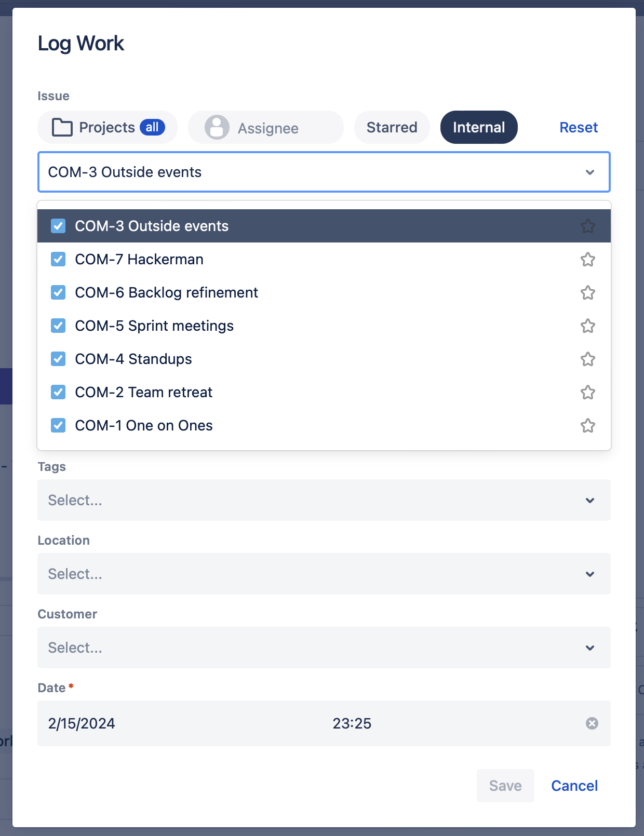
Task: Select the Starred filter
Action: (x=392, y=127)
